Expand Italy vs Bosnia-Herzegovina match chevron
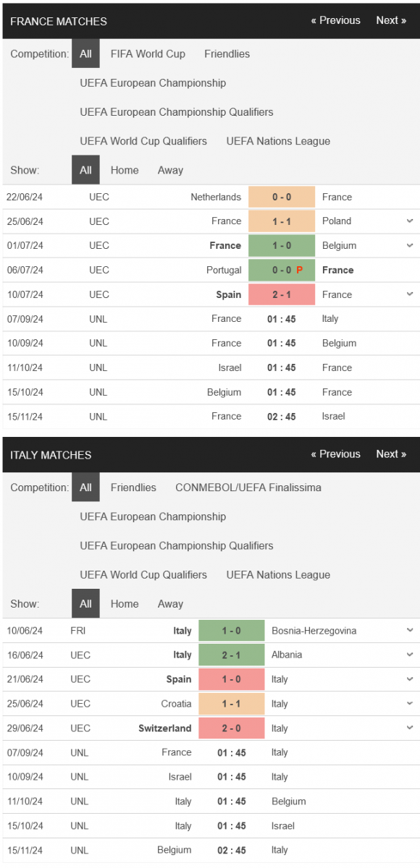The height and width of the screenshot is (868, 420). 410,631
